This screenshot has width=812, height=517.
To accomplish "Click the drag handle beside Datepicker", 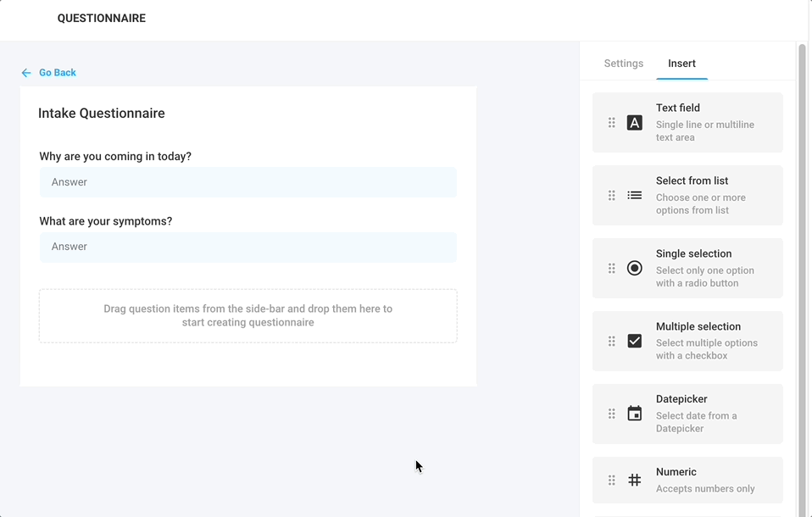I will click(612, 414).
